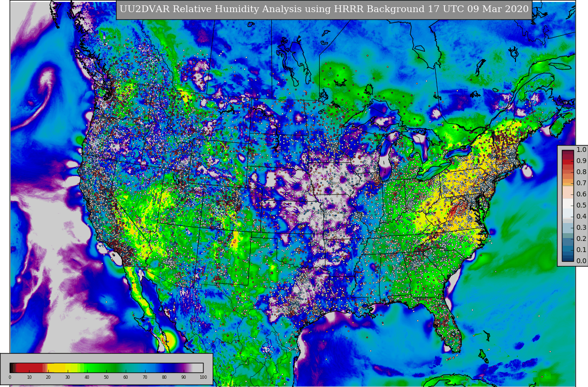This screenshot has width=588, height=387.
Task: Click the 10 tick on humidity colorbar
Action: pos(29,377)
